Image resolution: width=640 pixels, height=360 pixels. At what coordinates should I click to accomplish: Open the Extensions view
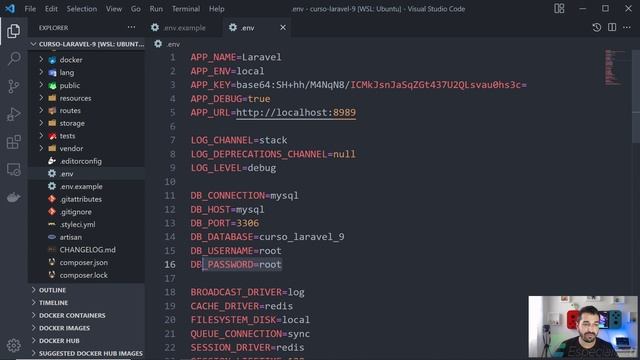click(x=13, y=142)
